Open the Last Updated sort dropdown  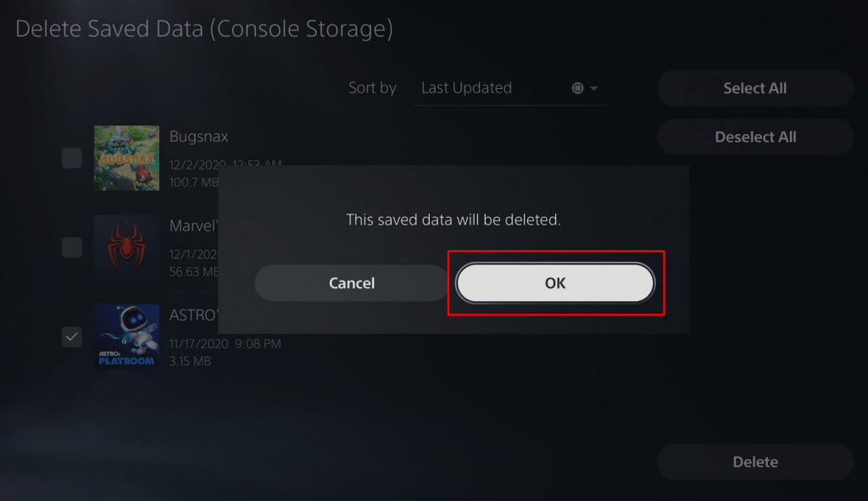(510, 88)
